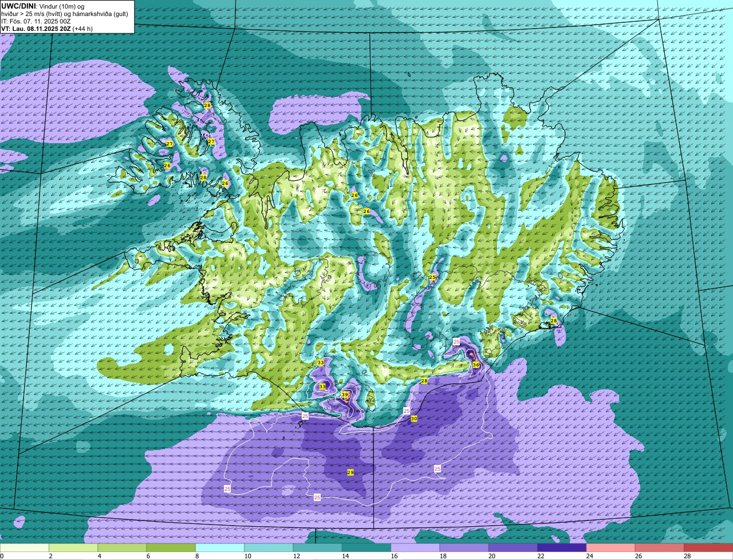Click the legend scale number 20
Image resolution: width=733 pixels, height=560 pixels.
tap(491, 556)
